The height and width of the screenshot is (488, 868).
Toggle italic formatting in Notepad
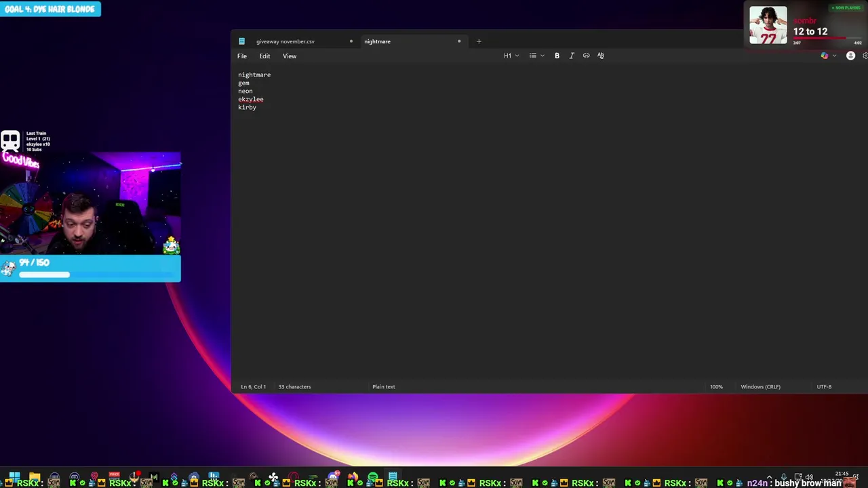[572, 56]
